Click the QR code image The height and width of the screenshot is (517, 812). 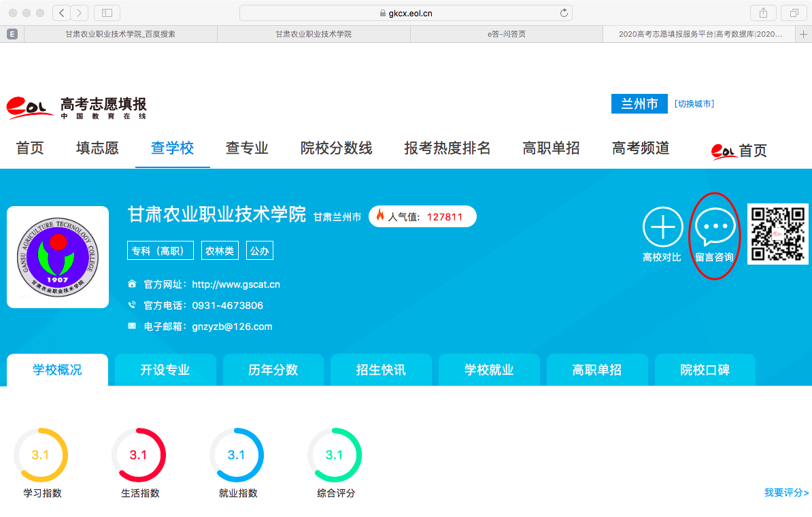coord(779,233)
